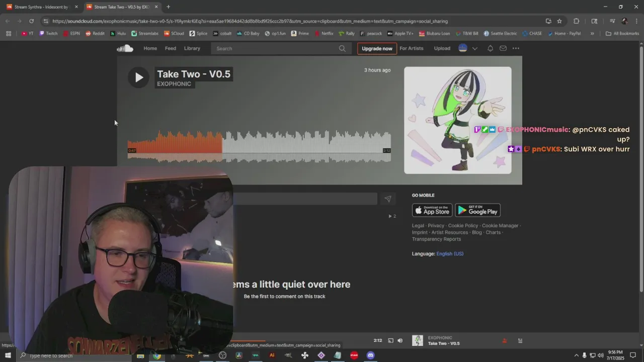The image size is (644, 362).
Task: Open the next-up queue icon
Action: (520, 341)
